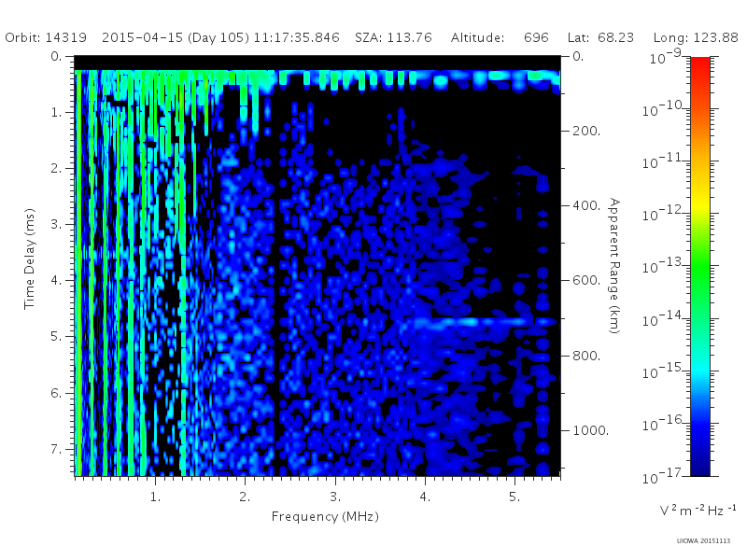Select the SZA: 113.76 header value

click(393, 37)
